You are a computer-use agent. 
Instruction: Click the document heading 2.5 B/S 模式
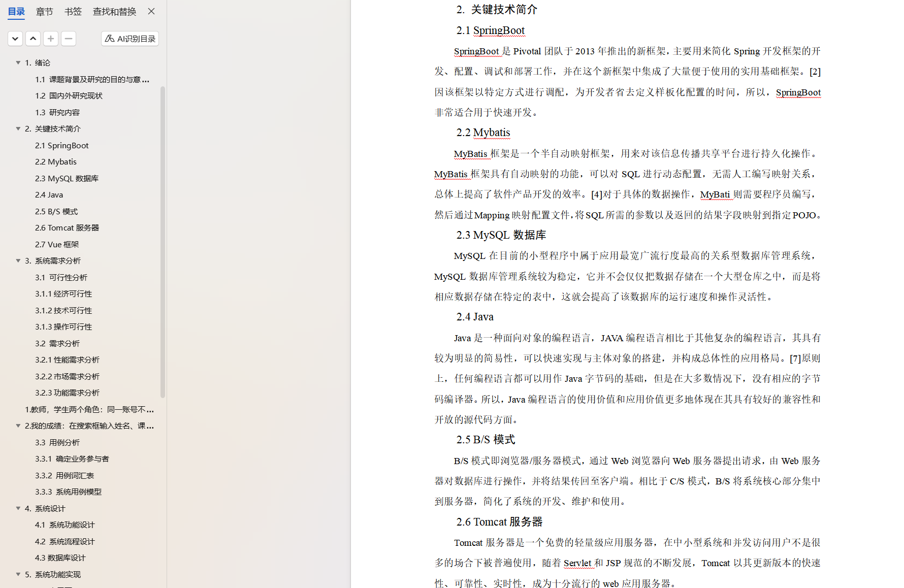[486, 440]
